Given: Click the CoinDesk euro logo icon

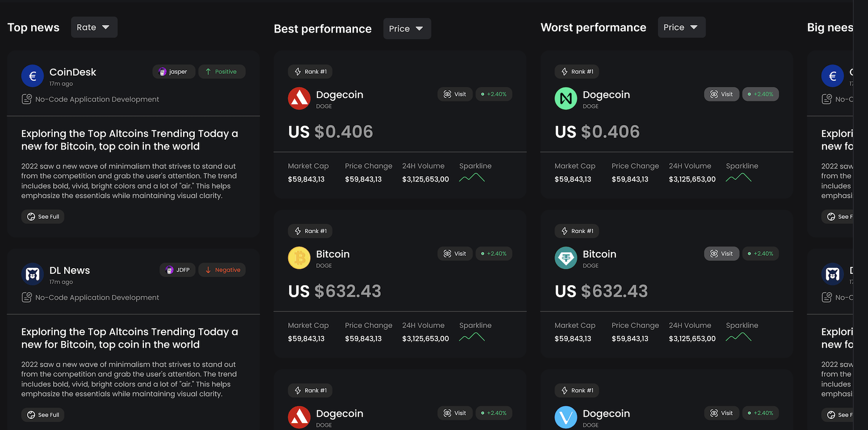Looking at the screenshot, I should point(33,76).
